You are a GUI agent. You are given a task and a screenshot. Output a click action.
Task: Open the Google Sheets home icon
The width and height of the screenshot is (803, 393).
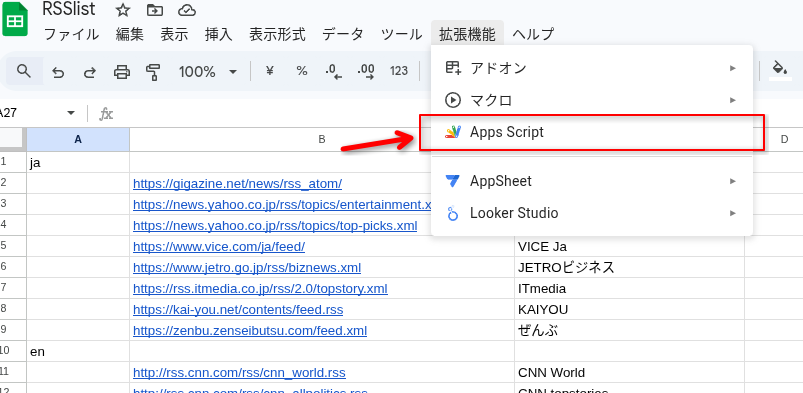[14, 19]
